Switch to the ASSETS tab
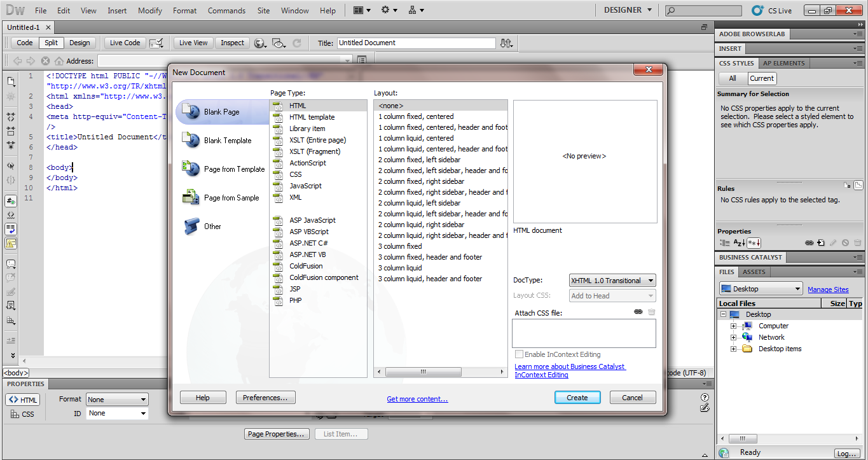 point(754,272)
